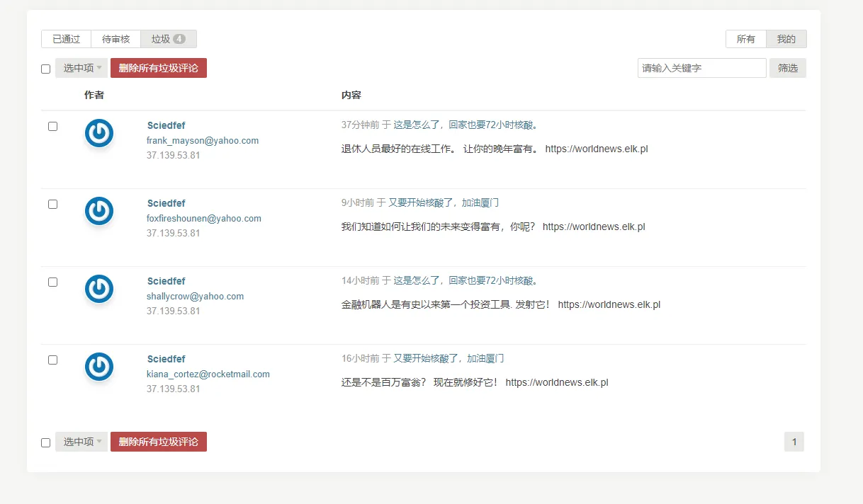Screen dimensions: 863x504
Task: Click shallycrow's avatar image
Action: tap(98, 289)
